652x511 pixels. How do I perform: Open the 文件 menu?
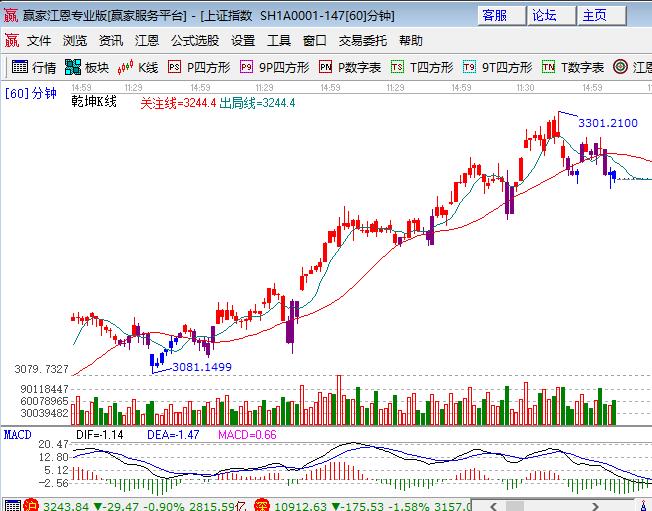39,41
